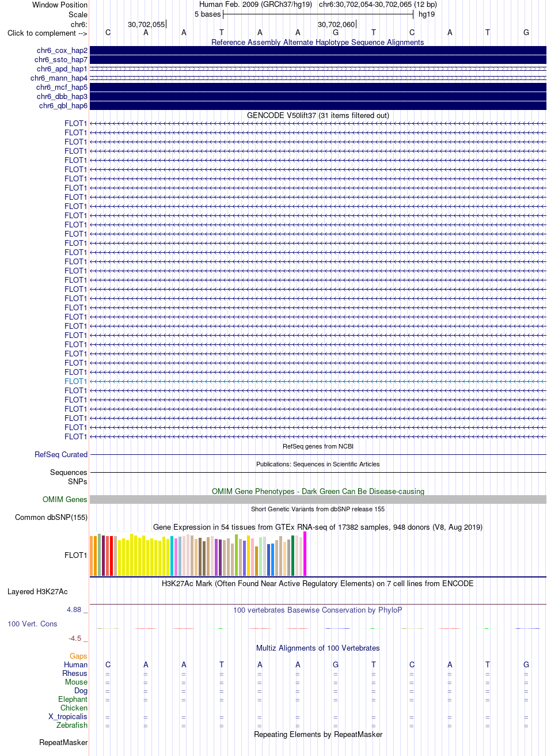The width and height of the screenshot is (547, 756).
Task: Select the chr6_qbl_hap6 track label
Action: click(63, 106)
